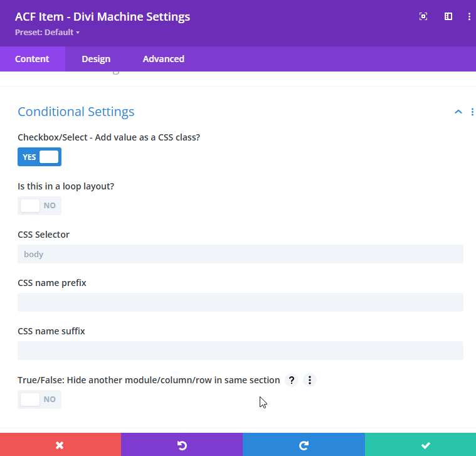Focus the CSS name prefix field
The image size is (476, 456).
click(240, 302)
